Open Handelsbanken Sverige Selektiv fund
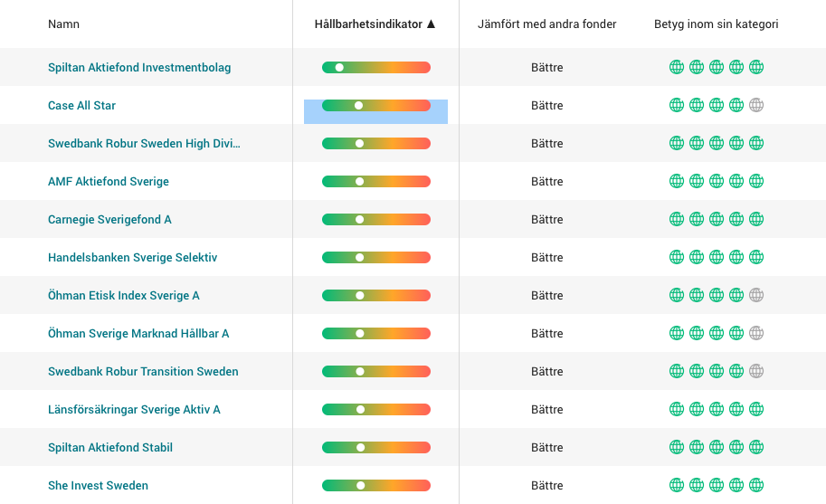The height and width of the screenshot is (504, 826). pos(132,258)
